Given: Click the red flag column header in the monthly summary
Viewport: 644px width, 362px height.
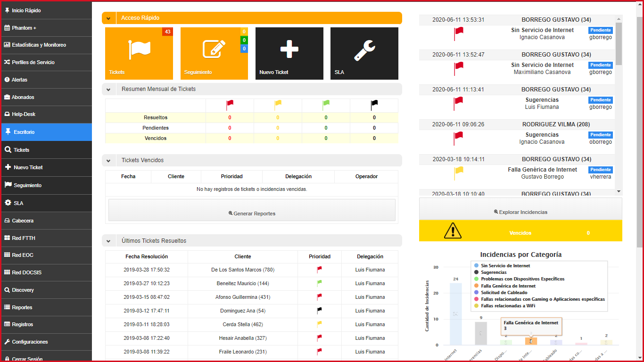Looking at the screenshot, I should (230, 104).
